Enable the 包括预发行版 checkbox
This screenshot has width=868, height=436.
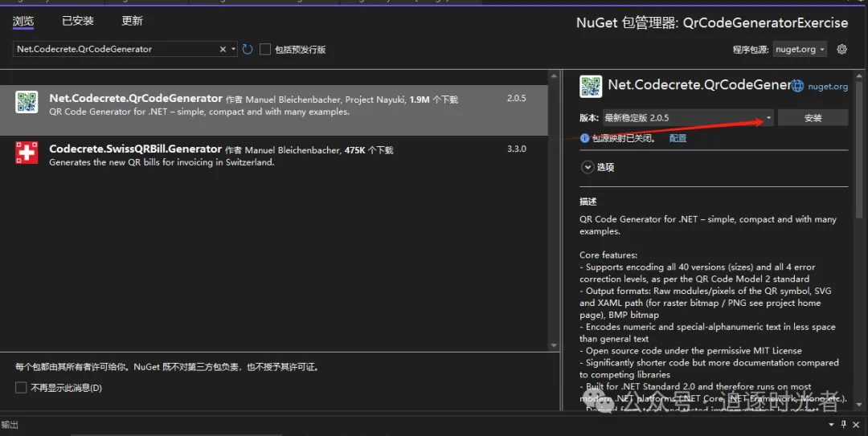[265, 49]
